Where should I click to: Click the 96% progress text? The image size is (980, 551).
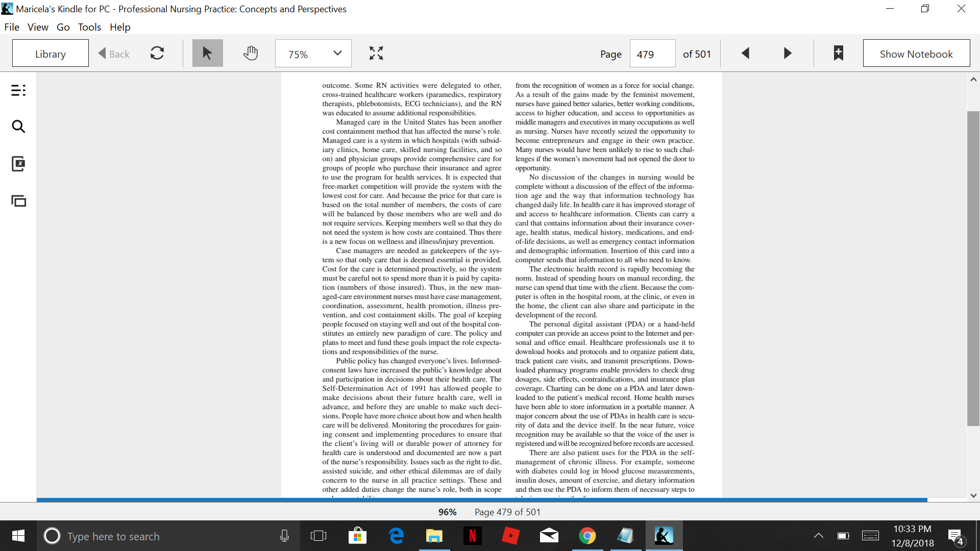click(447, 512)
